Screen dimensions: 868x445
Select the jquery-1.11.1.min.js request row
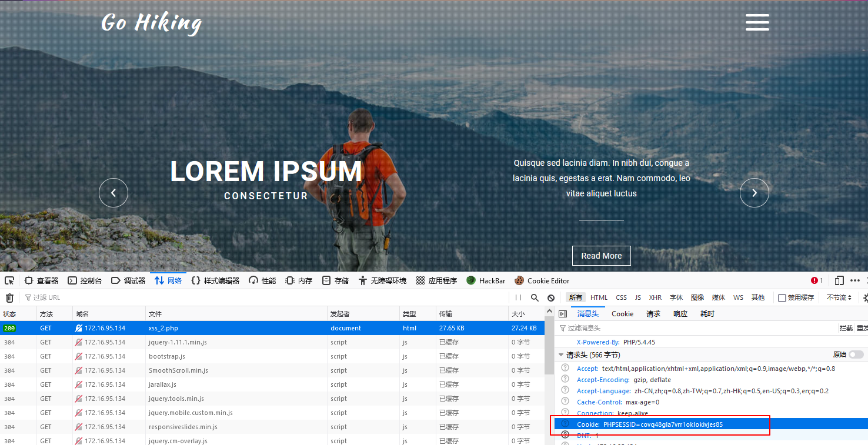(x=272, y=342)
